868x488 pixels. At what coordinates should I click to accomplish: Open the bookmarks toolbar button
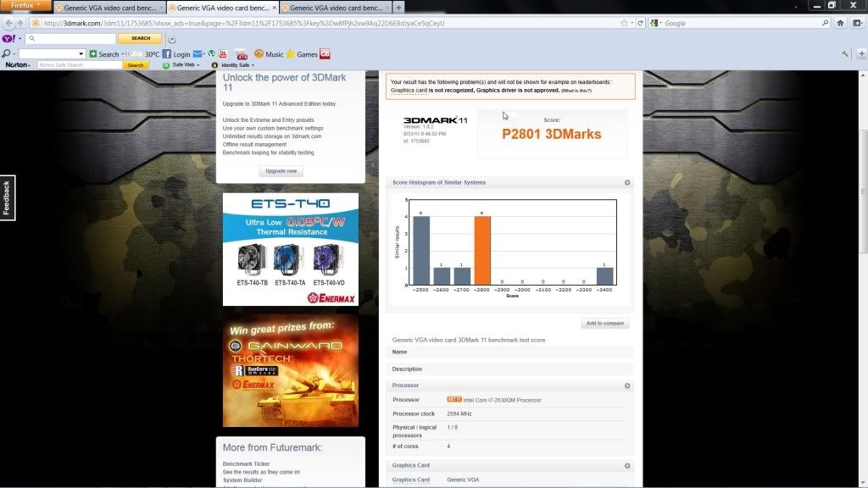tap(858, 23)
